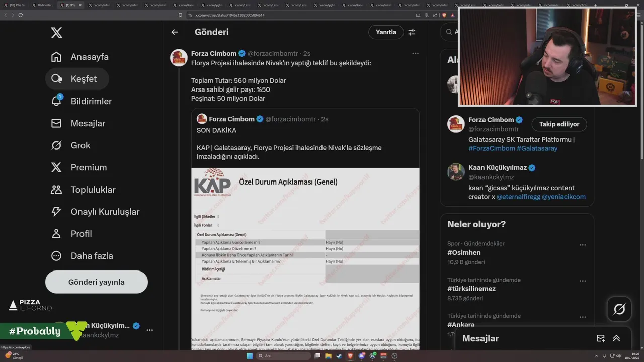Open more options for #Osimhen trend
Image resolution: width=644 pixels, height=362 pixels.
pos(582,245)
